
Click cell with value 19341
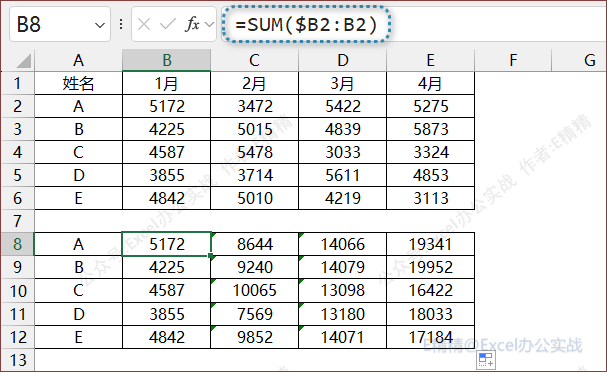click(430, 244)
